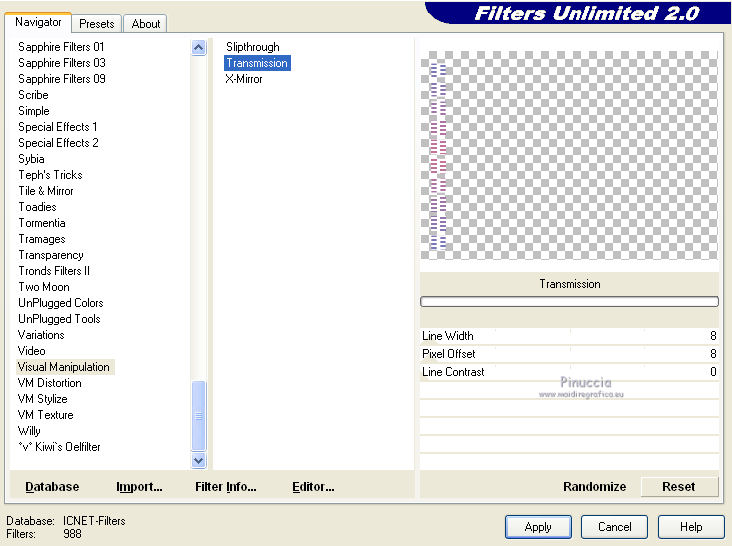Select Tronds Filters II category
The width and height of the screenshot is (732, 546).
point(54,271)
